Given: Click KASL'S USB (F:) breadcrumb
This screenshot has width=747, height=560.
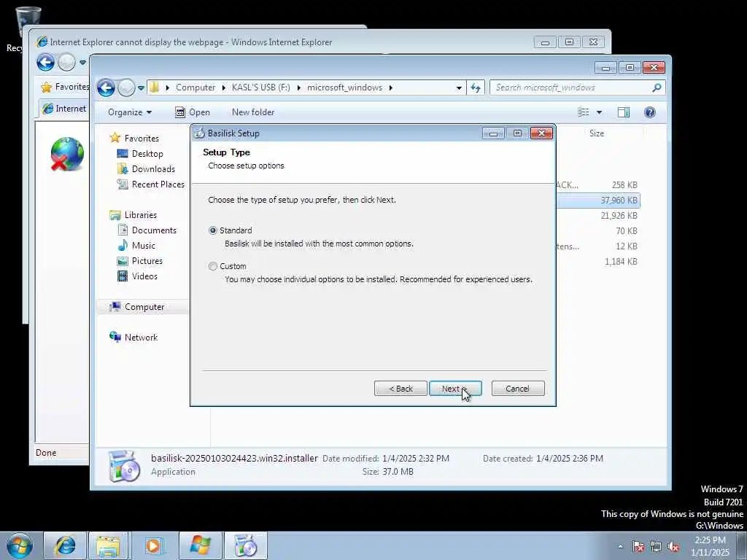Looking at the screenshot, I should pyautogui.click(x=260, y=87).
